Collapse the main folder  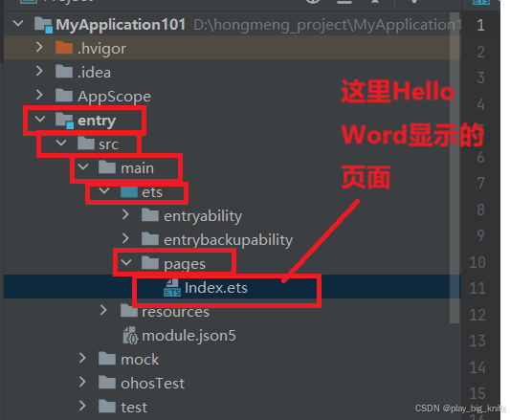click(83, 166)
